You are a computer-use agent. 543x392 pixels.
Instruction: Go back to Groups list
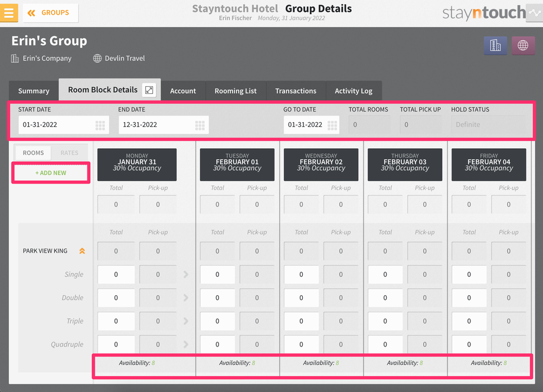tap(51, 13)
